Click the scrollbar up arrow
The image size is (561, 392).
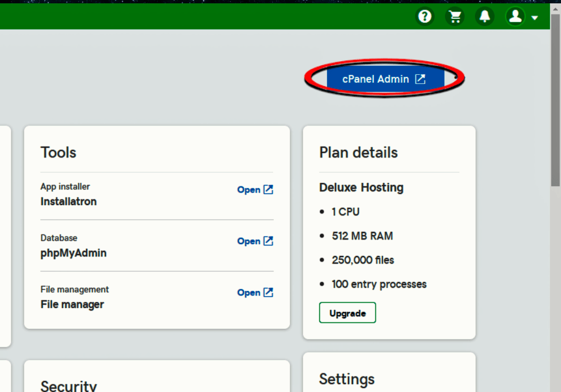[x=555, y=9]
